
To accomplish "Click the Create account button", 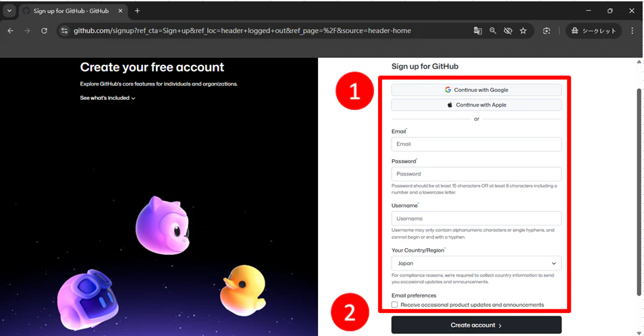I will pos(477,325).
